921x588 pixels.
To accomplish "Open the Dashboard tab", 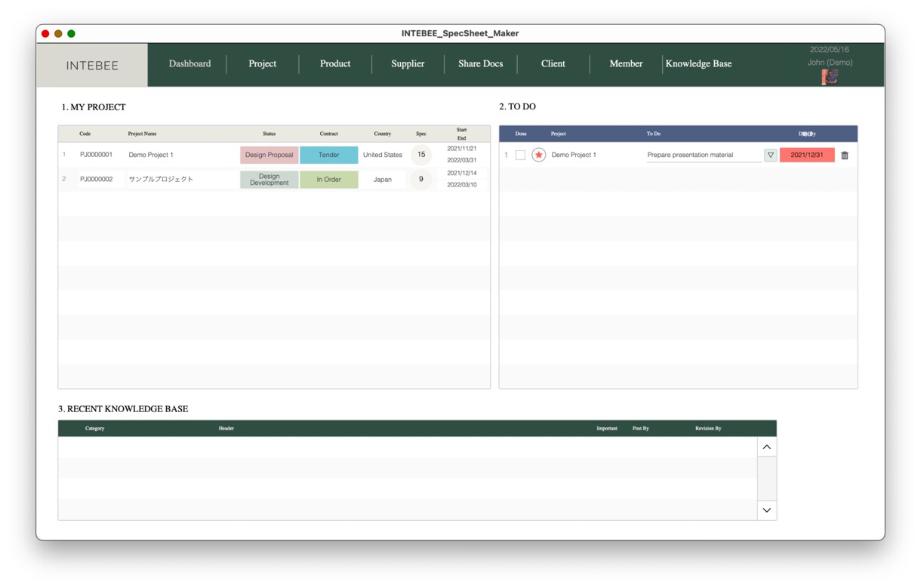I will pyautogui.click(x=189, y=63).
